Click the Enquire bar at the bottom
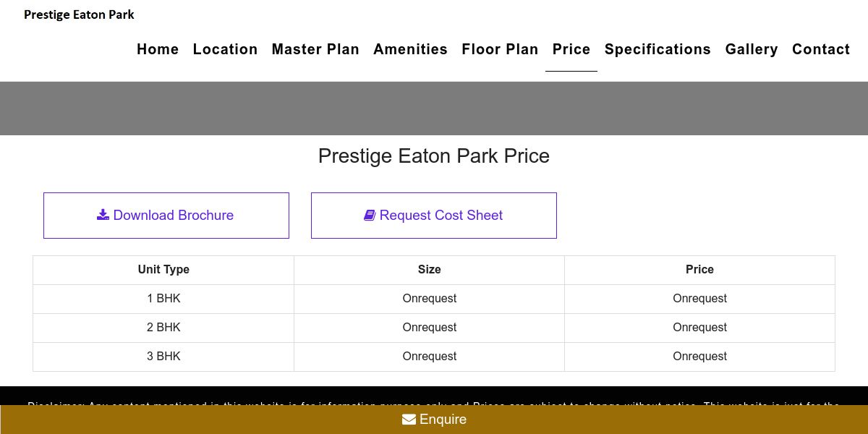The image size is (868, 434). (x=434, y=420)
